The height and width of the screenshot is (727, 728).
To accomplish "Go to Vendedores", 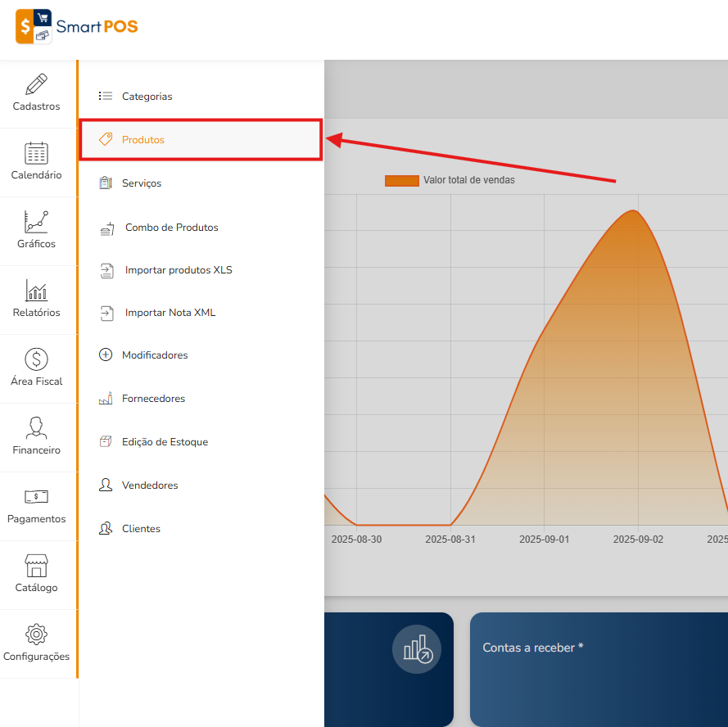I will point(201,485).
